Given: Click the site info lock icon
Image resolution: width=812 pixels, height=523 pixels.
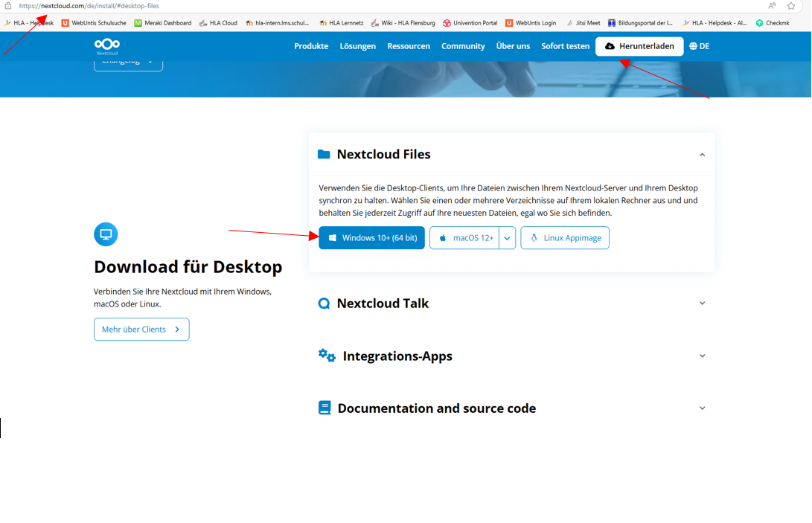Looking at the screenshot, I should pyautogui.click(x=8, y=6).
